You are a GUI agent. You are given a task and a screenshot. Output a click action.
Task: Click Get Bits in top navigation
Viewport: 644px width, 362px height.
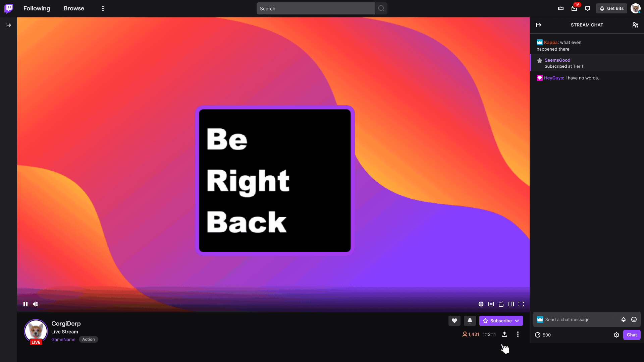[x=612, y=8]
